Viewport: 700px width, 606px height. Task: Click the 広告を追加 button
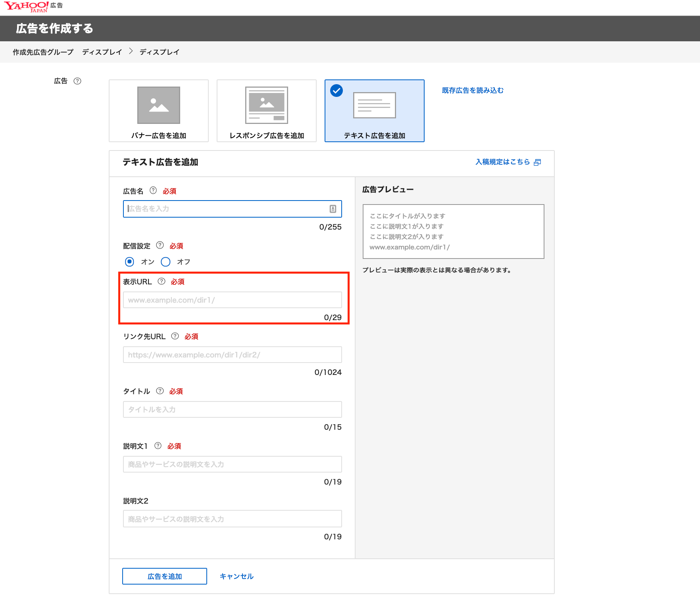(165, 576)
